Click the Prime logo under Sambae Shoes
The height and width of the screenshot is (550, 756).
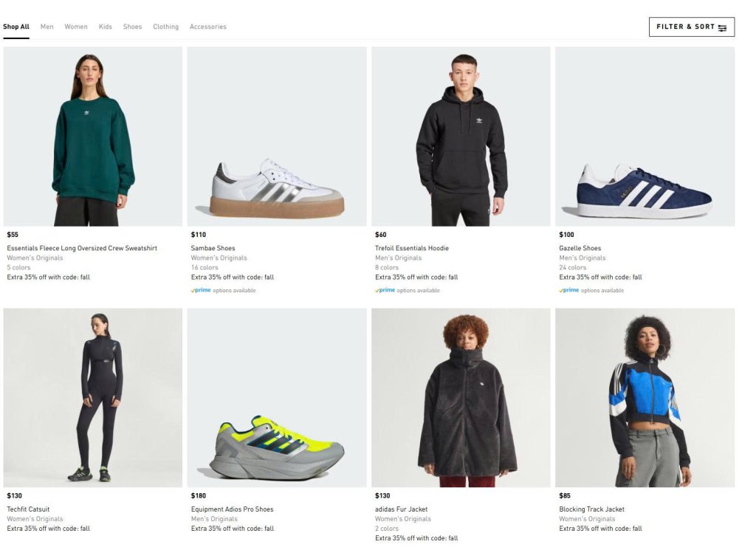click(201, 290)
